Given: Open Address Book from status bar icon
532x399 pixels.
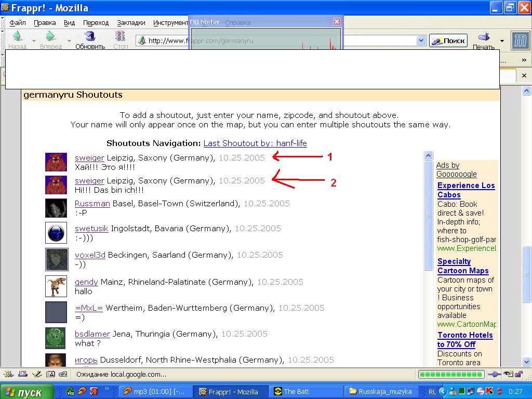Looking at the screenshot, I should tap(50, 374).
